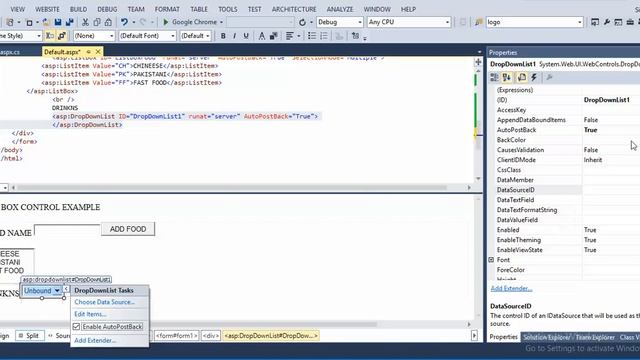Viewport: 640px width, 360px height.
Task: Click Add Extender in tasks popup
Action: click(x=95, y=340)
